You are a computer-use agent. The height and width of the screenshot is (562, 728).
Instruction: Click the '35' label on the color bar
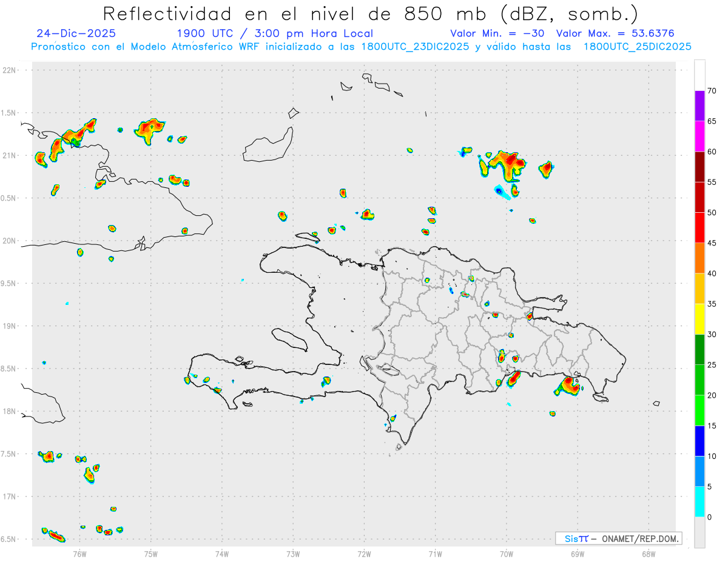[712, 304]
